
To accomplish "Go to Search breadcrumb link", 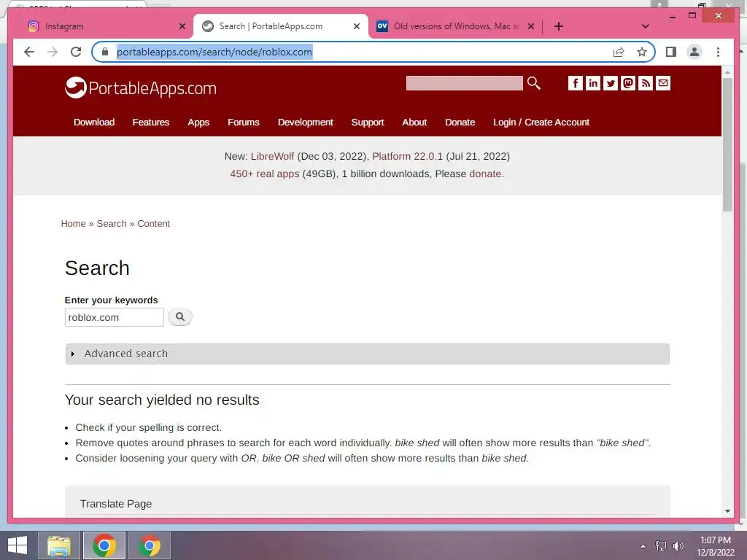I will point(112,223).
